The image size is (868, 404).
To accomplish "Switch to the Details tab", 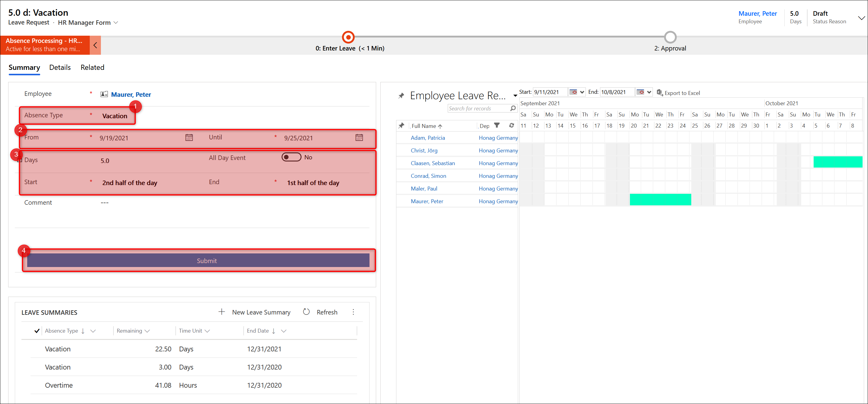I will coord(60,67).
